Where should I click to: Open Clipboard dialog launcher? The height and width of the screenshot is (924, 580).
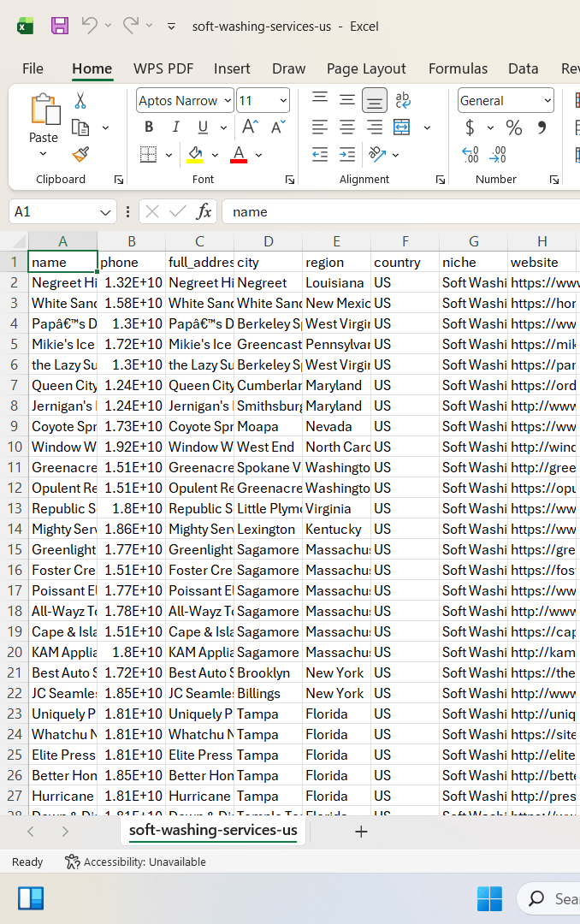(x=118, y=180)
